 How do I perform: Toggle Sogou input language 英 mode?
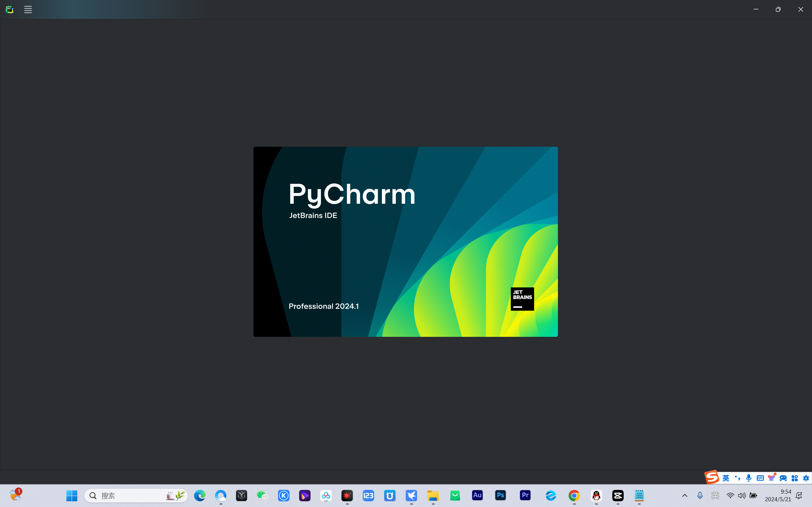click(726, 478)
